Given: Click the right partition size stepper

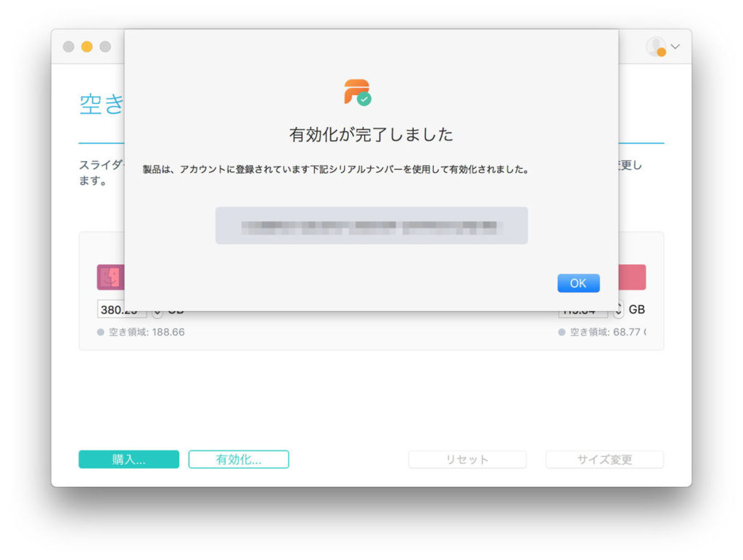Looking at the screenshot, I should coord(618,309).
